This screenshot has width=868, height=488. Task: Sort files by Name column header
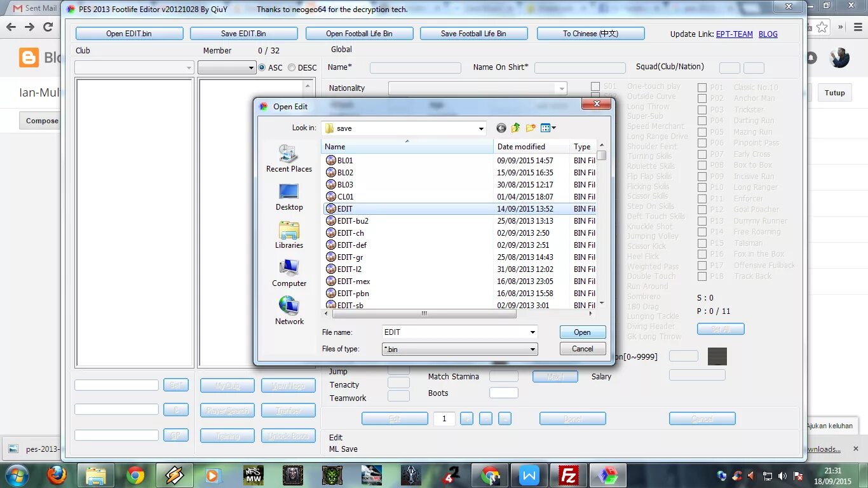click(407, 147)
